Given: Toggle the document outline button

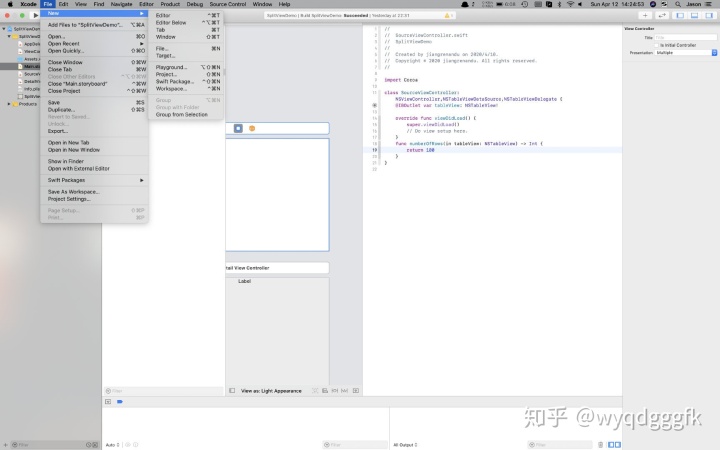Looking at the screenshot, I should point(232,391).
